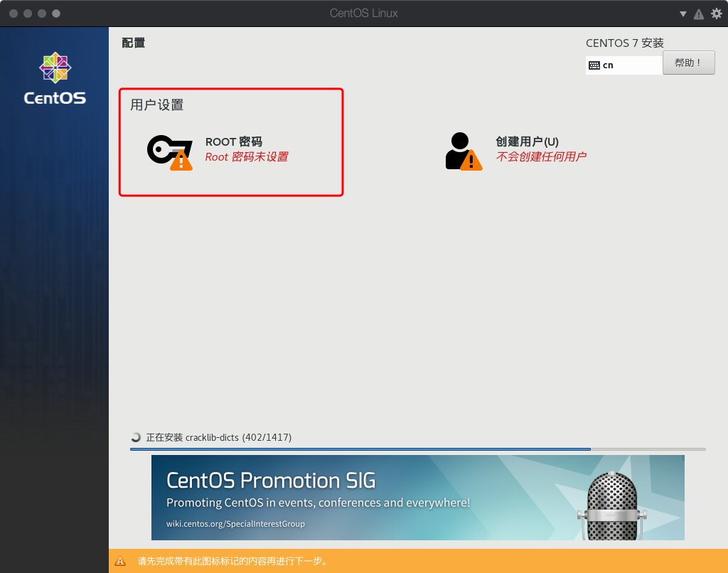The image size is (728, 573).
Task: Click the 正在安装 cracklib-dicts (402/1417) status
Action: (x=219, y=437)
